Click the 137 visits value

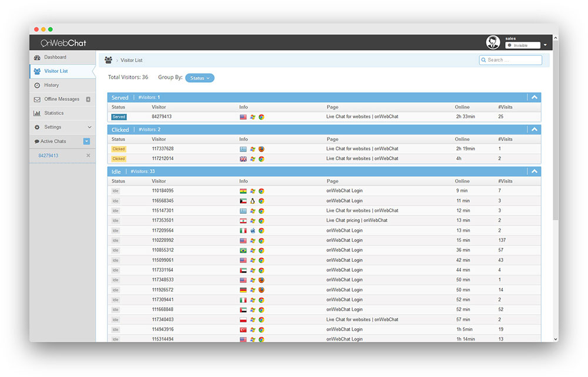(502, 240)
